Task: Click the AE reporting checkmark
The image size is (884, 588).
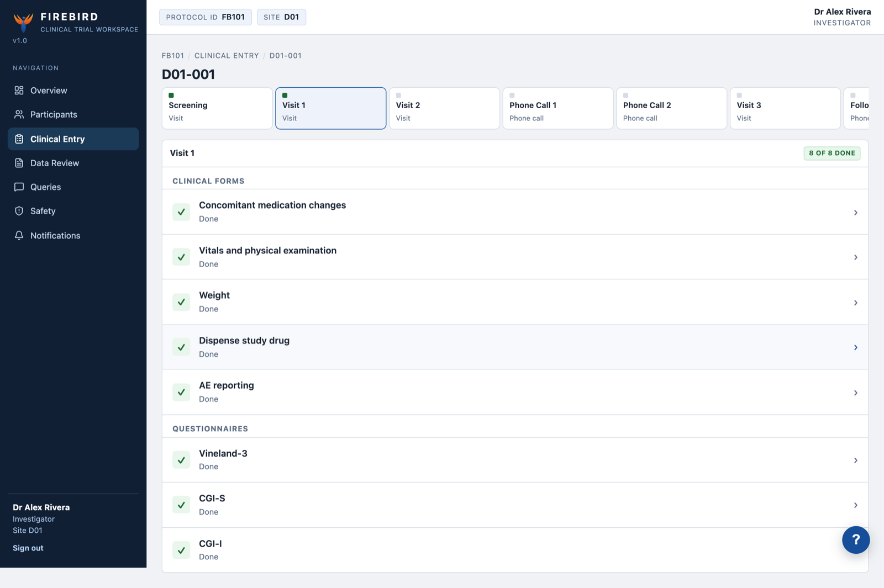Action: [x=181, y=392]
